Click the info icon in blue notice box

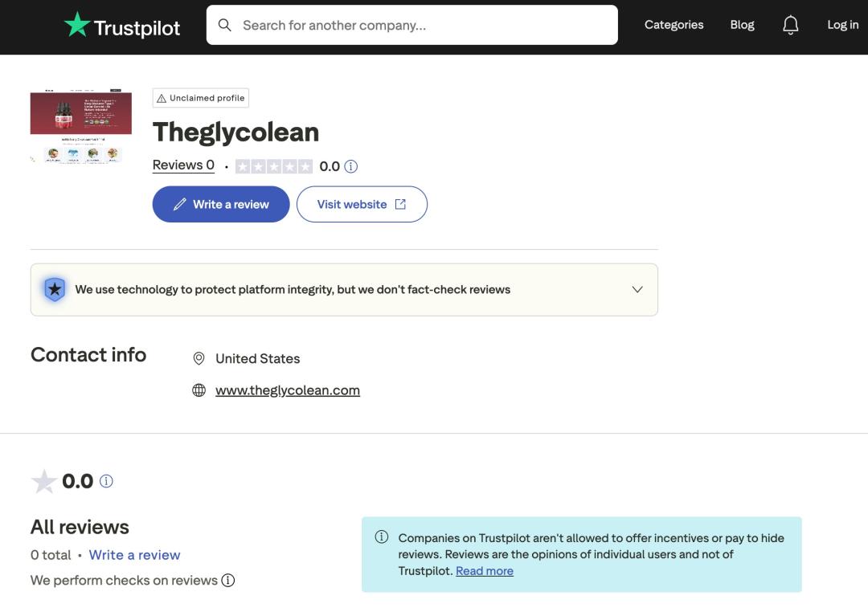pyautogui.click(x=382, y=537)
